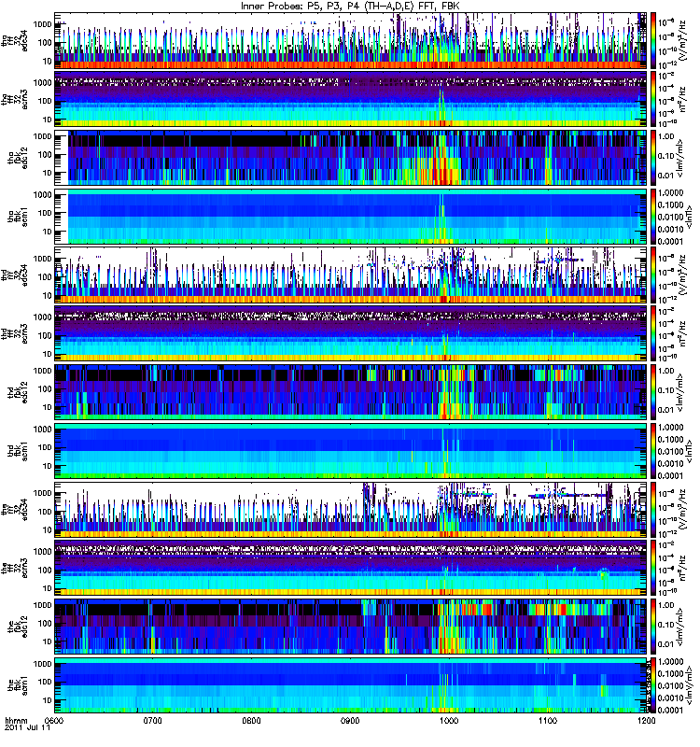Click the <|nT|> unit label beside tha scm1
Screen dimensions: 700x747
point(689,217)
